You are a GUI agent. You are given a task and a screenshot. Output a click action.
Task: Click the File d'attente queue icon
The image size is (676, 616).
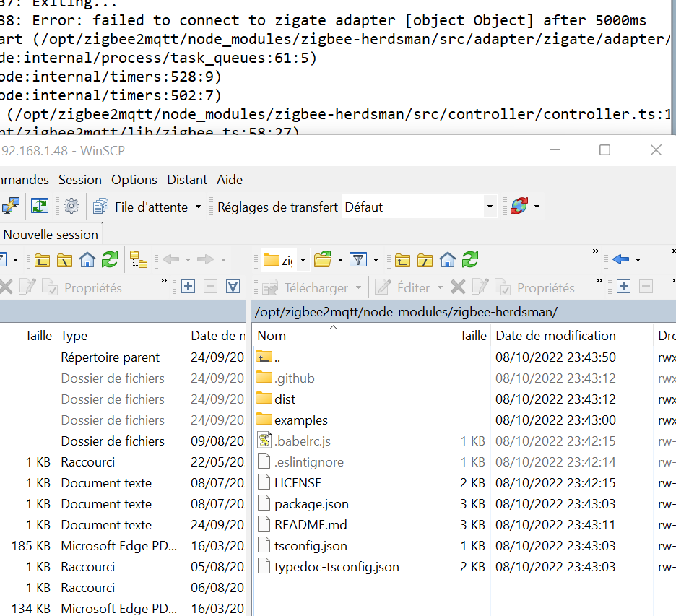[101, 207]
